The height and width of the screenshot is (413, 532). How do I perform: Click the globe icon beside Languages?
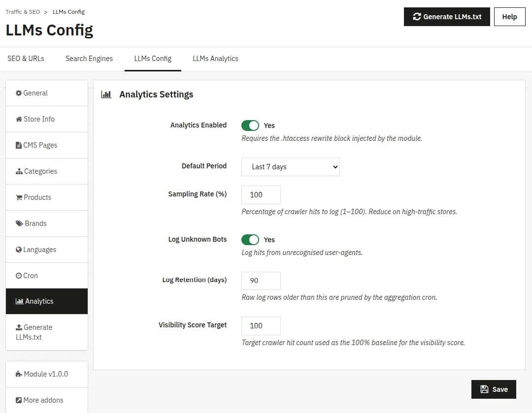tap(19, 250)
